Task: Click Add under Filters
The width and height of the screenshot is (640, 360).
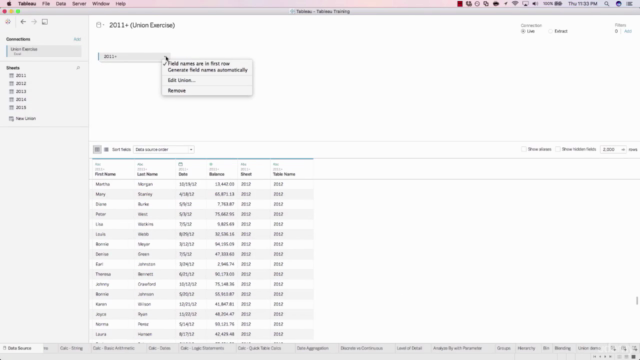Action: pos(628,31)
